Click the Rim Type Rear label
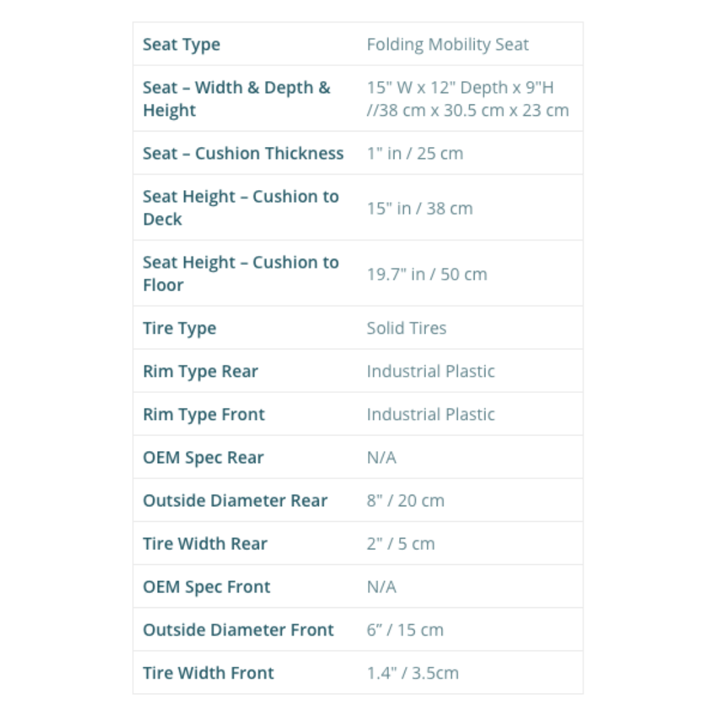728x728 pixels. pos(200,371)
